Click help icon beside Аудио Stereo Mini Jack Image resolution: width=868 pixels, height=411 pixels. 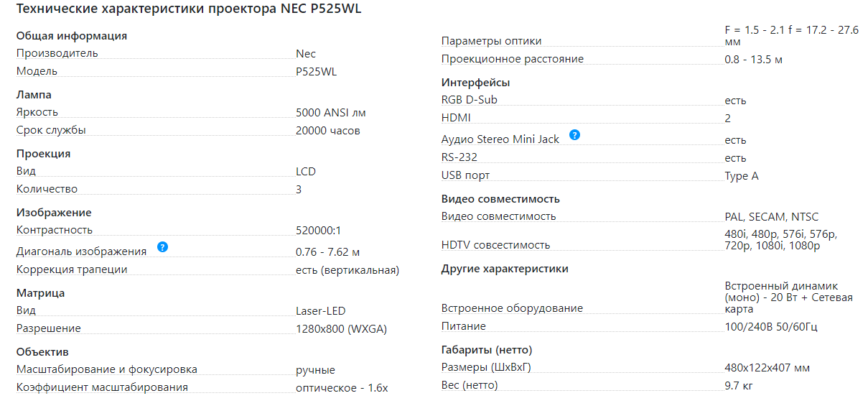574,134
